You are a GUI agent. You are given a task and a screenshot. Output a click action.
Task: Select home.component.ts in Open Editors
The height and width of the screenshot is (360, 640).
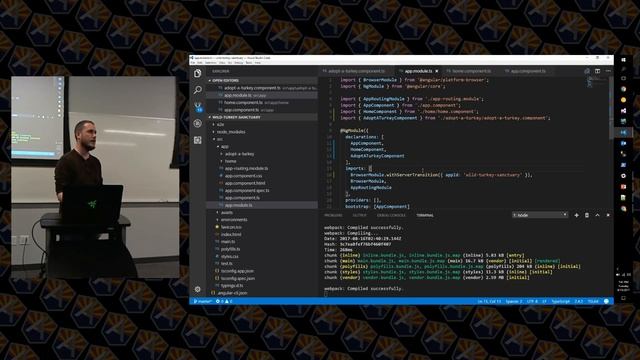(x=262, y=102)
